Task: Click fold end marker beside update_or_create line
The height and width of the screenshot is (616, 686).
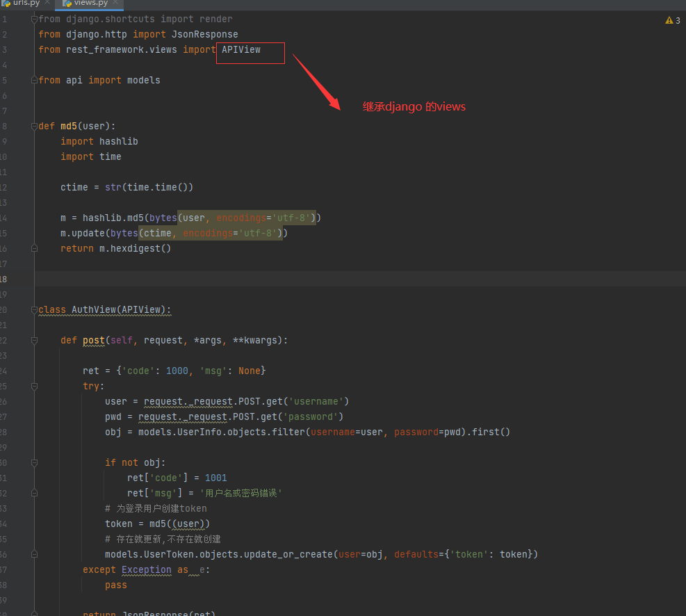Action: [x=34, y=554]
